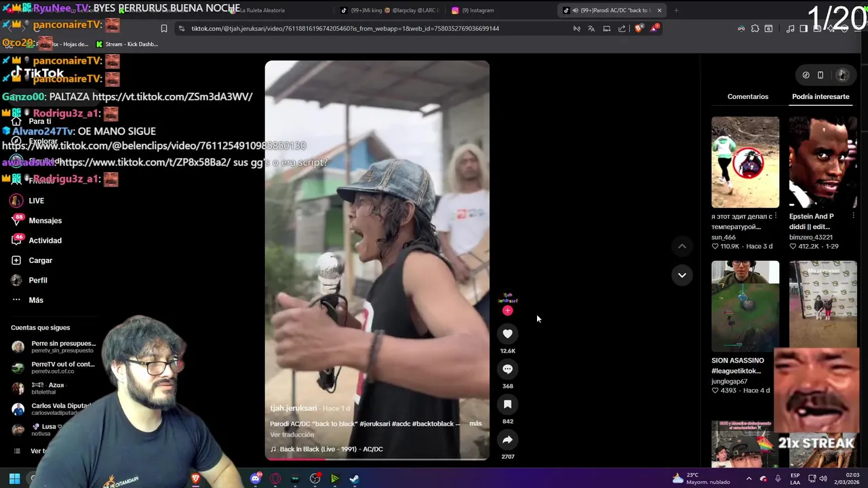Open the comments bubble showing 368
Screen dimensions: 868x488
507,369
